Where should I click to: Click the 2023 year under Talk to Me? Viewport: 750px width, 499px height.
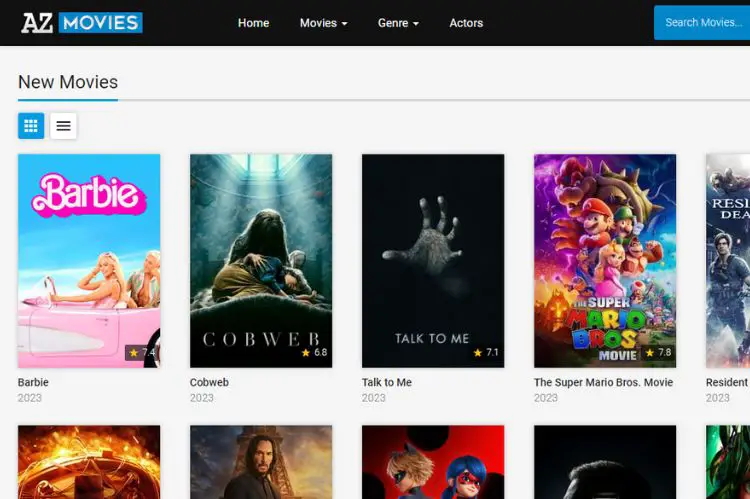(x=374, y=398)
